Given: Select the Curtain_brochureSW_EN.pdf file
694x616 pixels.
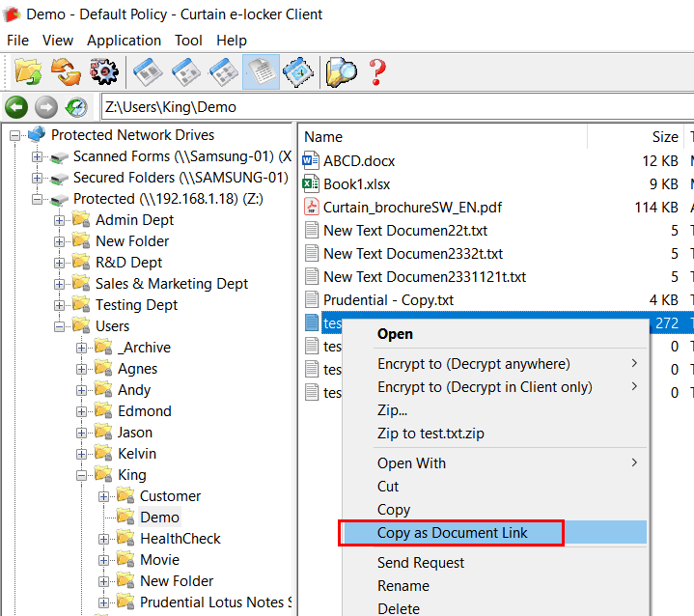Looking at the screenshot, I should pos(412,208).
